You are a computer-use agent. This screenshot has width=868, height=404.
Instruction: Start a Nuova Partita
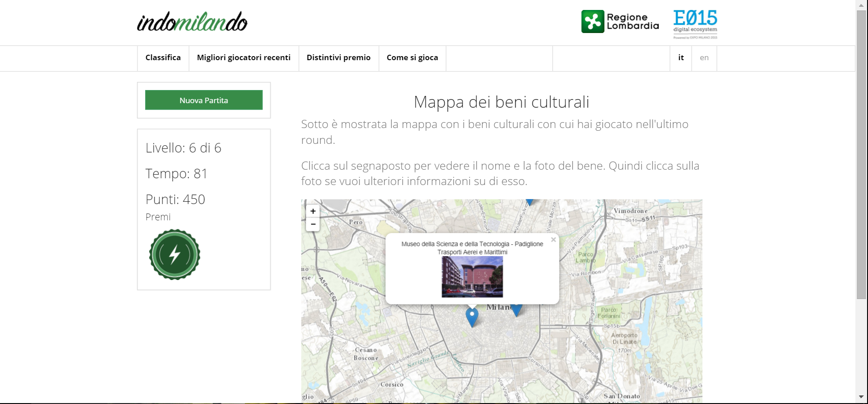204,100
